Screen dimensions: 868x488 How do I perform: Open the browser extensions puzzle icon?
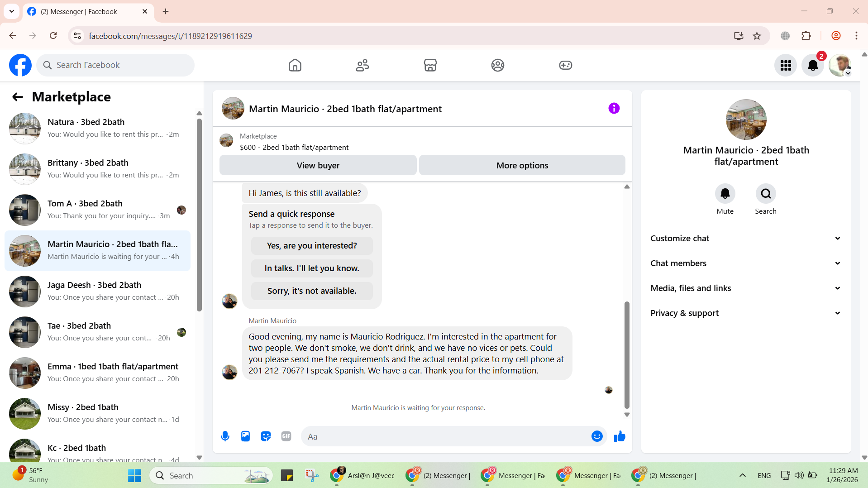806,36
